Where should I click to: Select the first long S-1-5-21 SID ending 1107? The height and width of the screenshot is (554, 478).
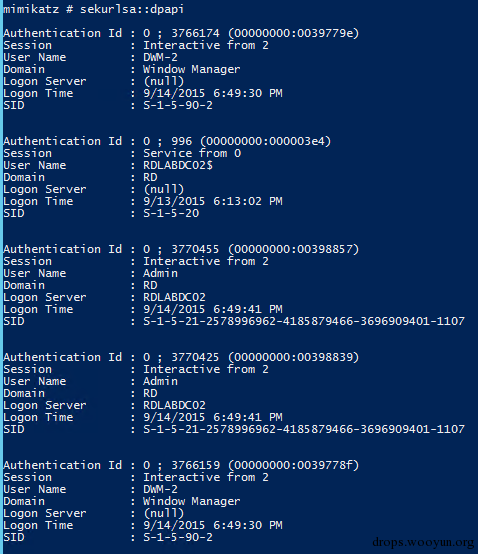click(304, 321)
